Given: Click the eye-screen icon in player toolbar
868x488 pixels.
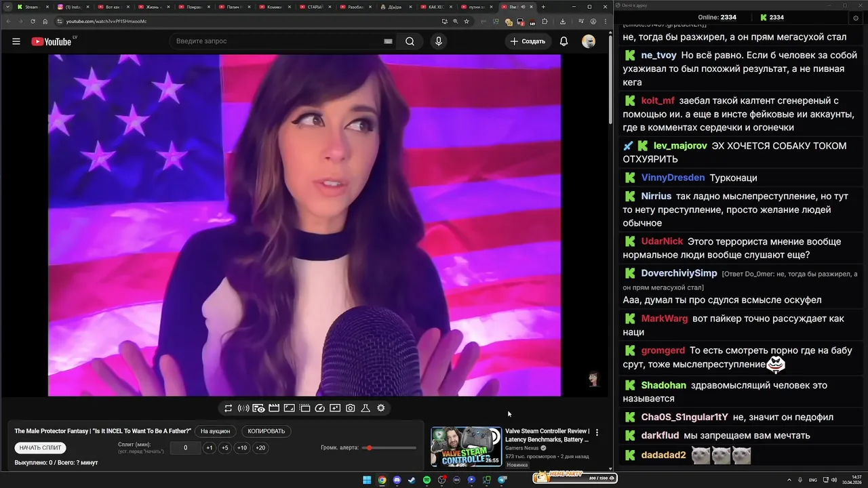Looking at the screenshot, I should [258, 408].
